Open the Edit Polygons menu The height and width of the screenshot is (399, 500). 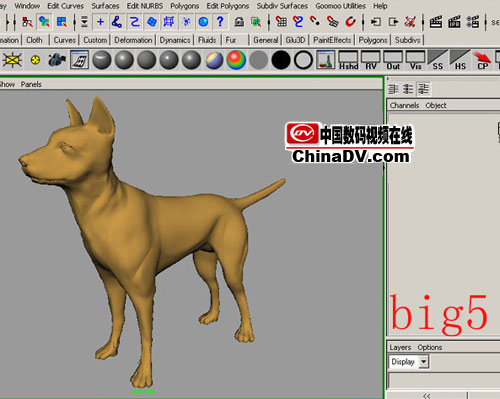(228, 6)
